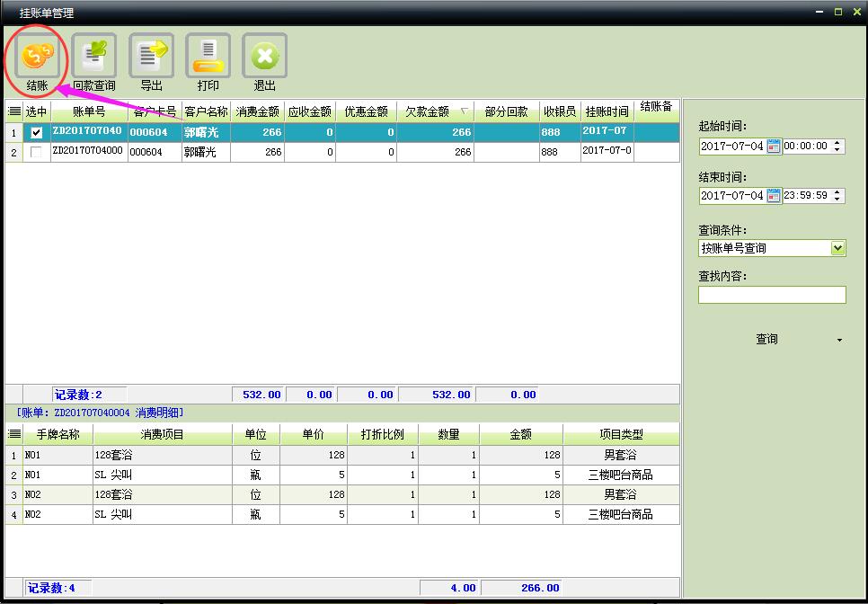Sort by the 客户卡号 column header

click(155, 111)
